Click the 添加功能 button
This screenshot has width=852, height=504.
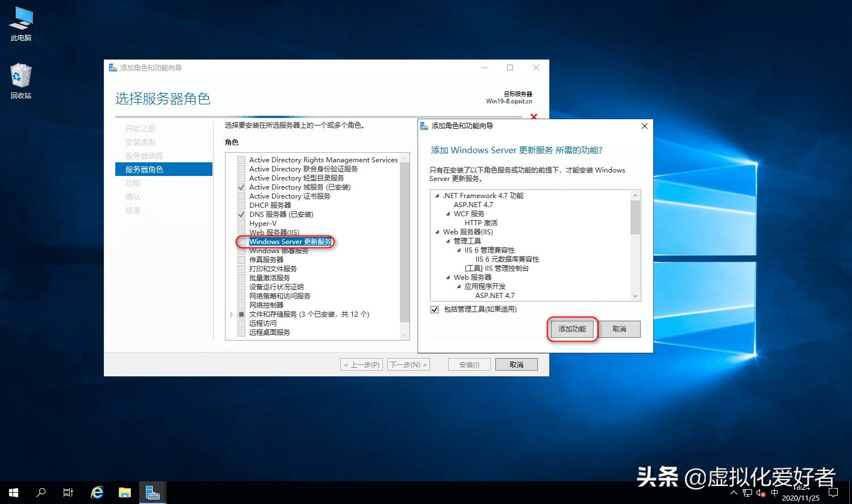572,329
